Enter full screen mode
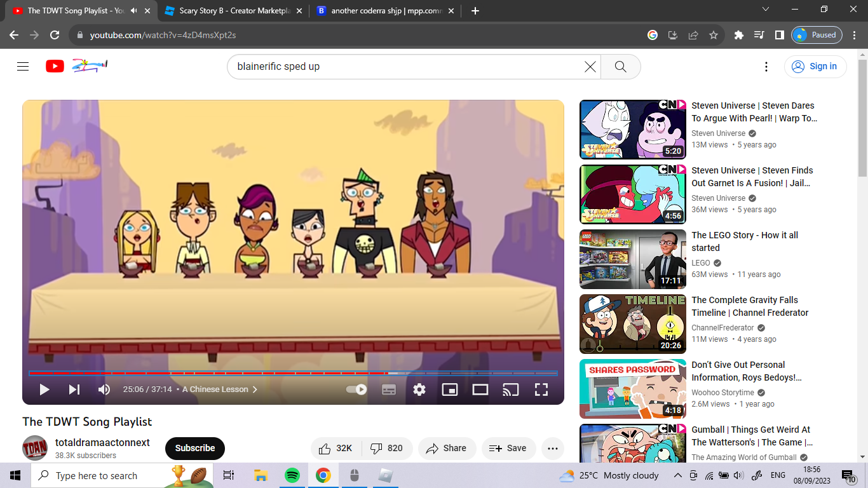Viewport: 868px width, 488px height. 541,390
